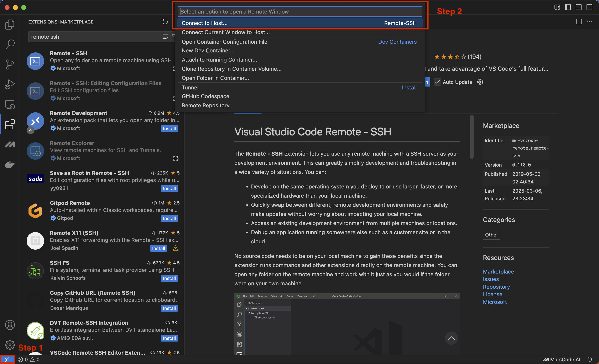The image size is (599, 364).
Task: Open the Accounts icon in the activity bar
Action: click(x=10, y=325)
